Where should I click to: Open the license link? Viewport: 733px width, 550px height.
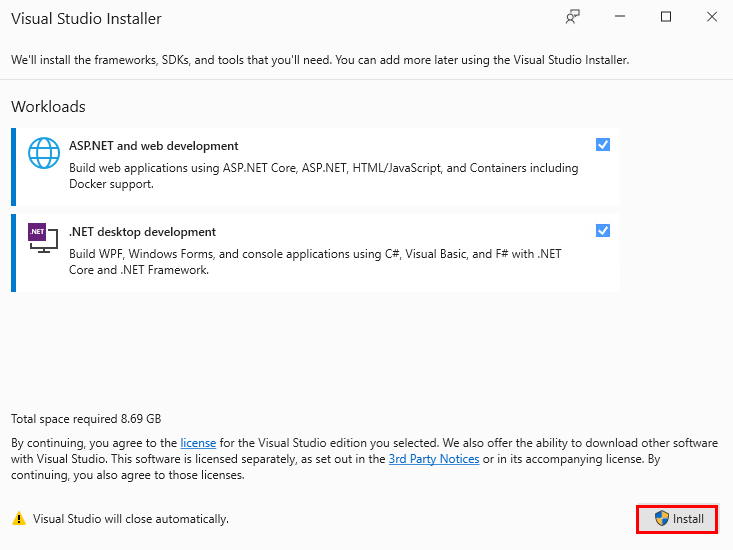(x=198, y=443)
